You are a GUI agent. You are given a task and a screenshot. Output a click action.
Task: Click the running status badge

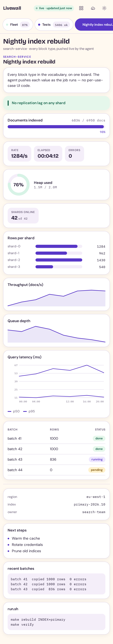[97, 459]
